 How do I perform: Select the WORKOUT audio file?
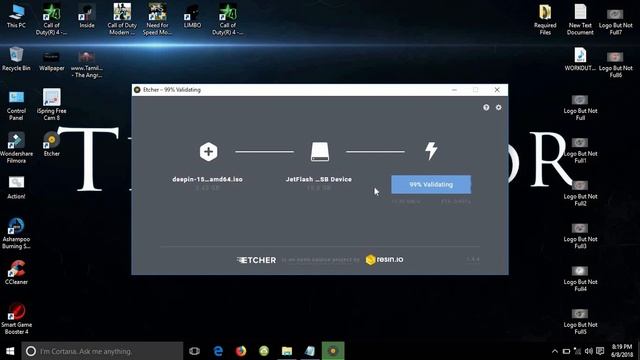(580, 60)
